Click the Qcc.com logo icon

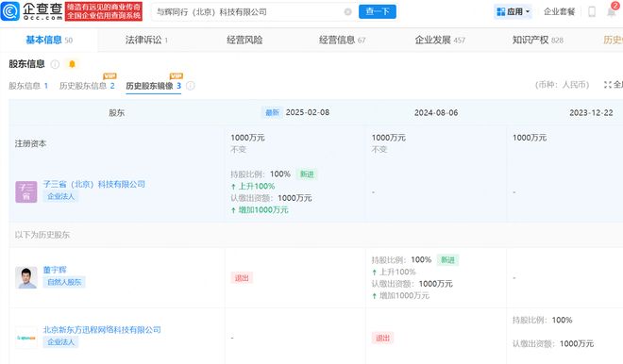point(10,11)
